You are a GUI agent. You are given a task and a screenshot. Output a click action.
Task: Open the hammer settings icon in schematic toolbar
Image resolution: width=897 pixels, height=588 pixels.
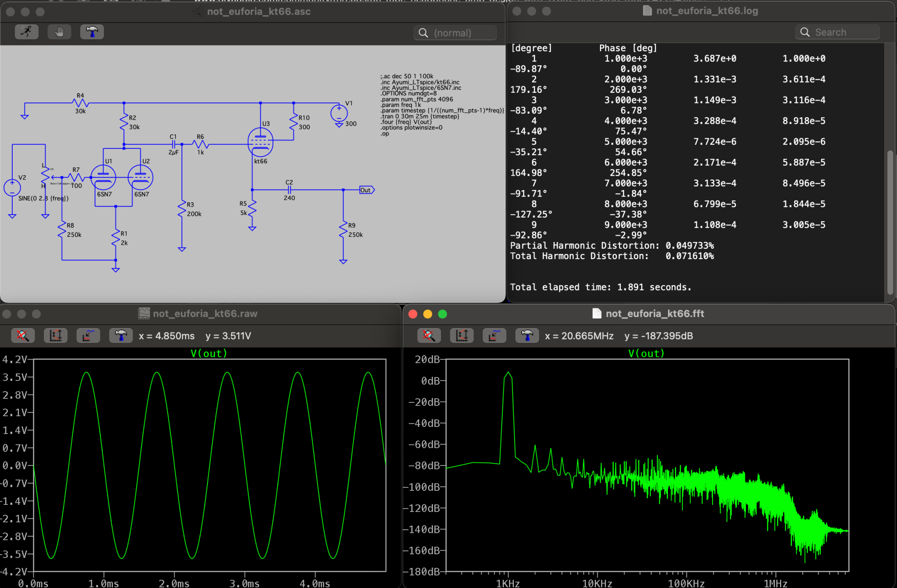click(x=92, y=32)
